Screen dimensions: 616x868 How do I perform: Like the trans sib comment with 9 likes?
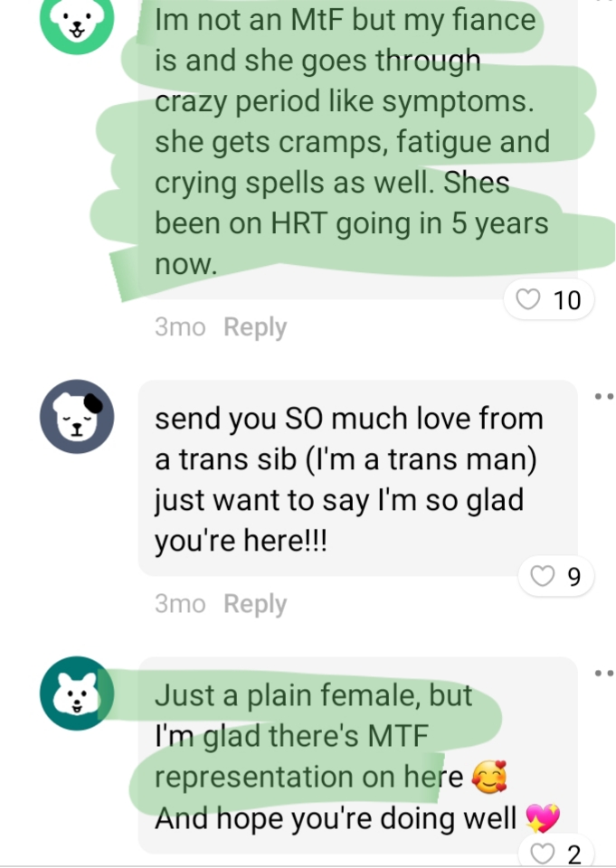tap(555, 576)
